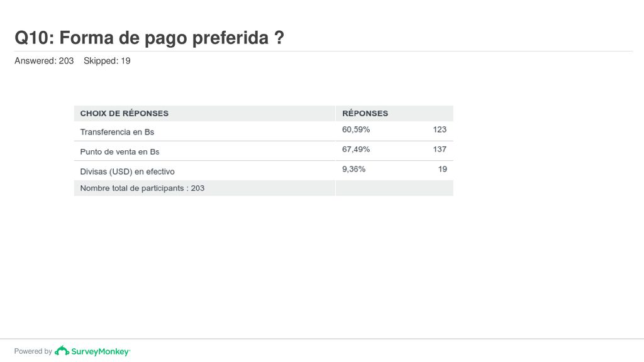Click the 67,49% percentage value

coord(356,150)
